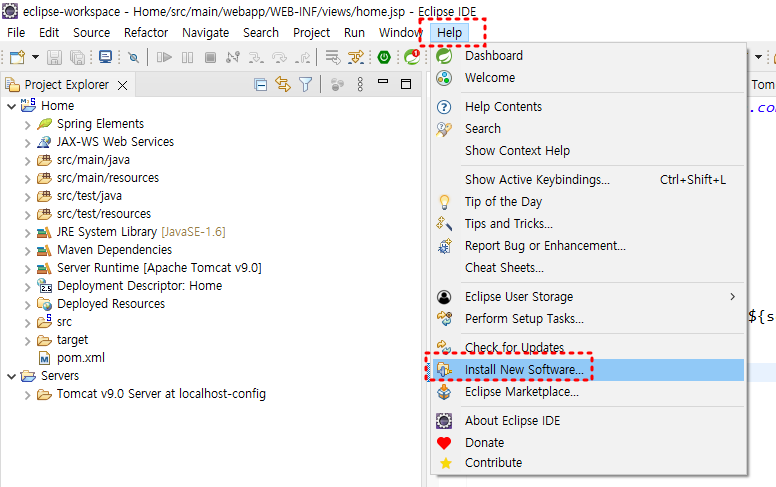Open the Source menu
Viewport: 776px width, 487px height.
click(92, 33)
